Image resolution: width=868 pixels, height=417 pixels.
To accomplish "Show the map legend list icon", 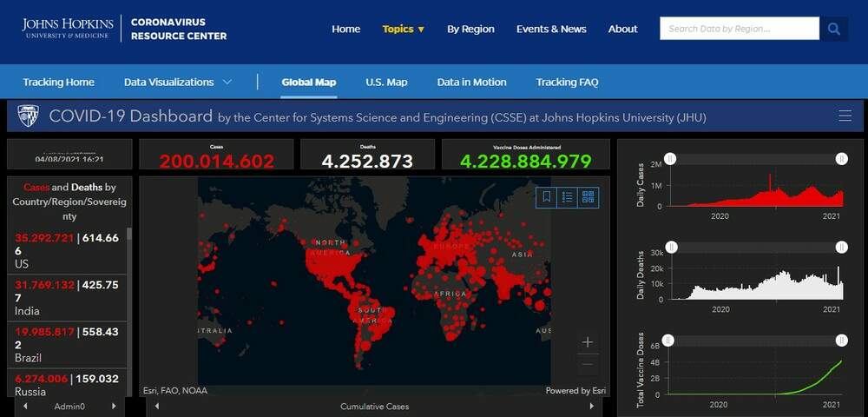I will tap(568, 197).
